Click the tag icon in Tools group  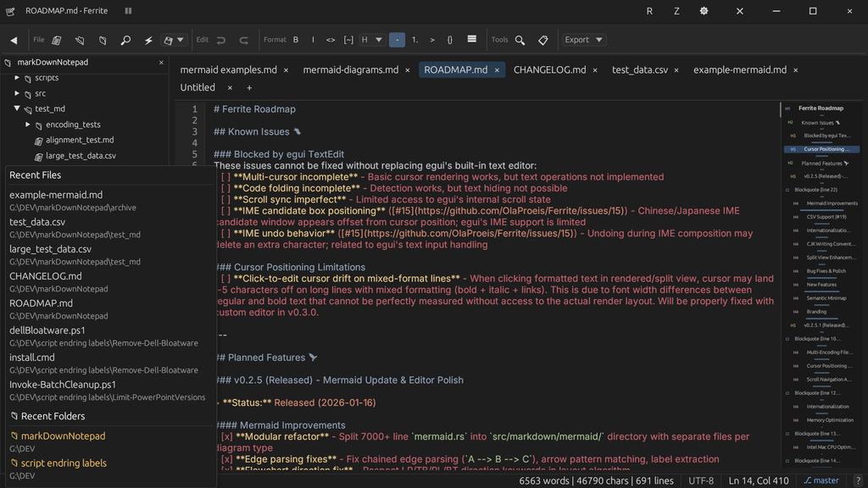[543, 40]
